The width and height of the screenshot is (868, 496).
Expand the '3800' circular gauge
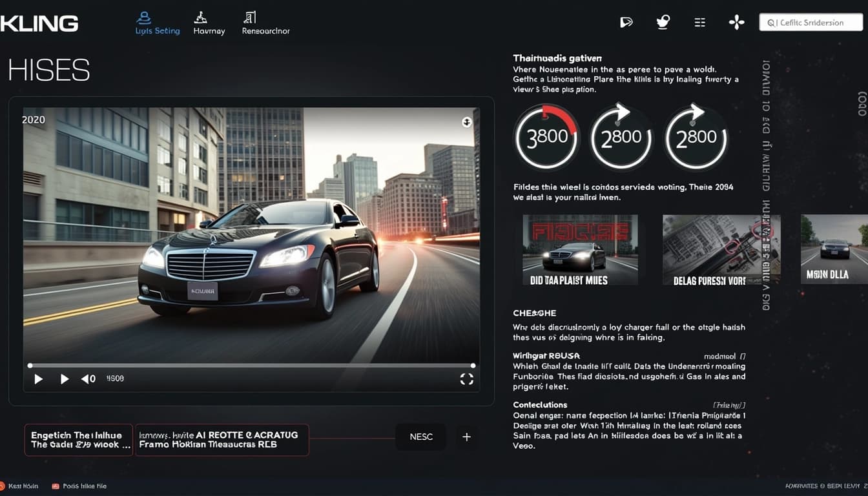(x=546, y=138)
